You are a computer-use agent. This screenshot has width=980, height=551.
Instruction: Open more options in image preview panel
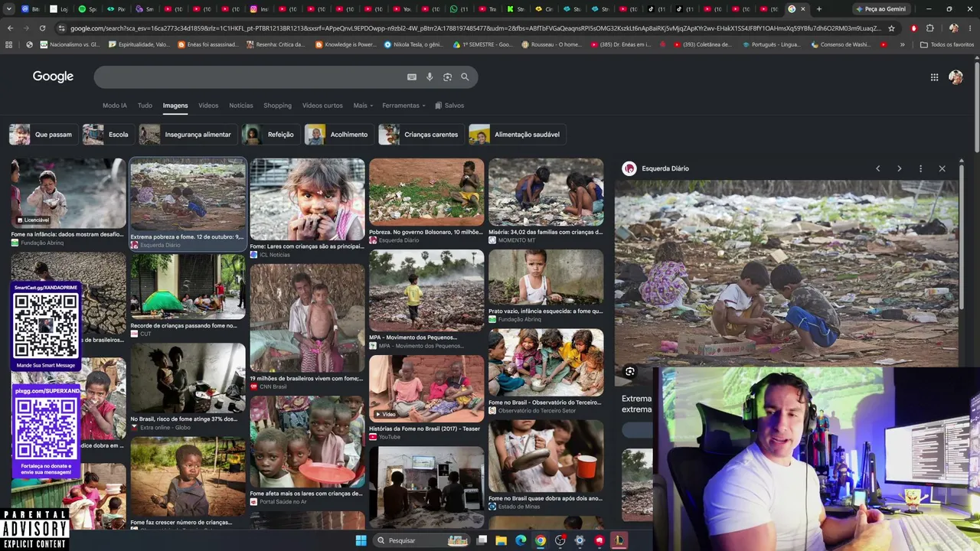[x=920, y=168]
